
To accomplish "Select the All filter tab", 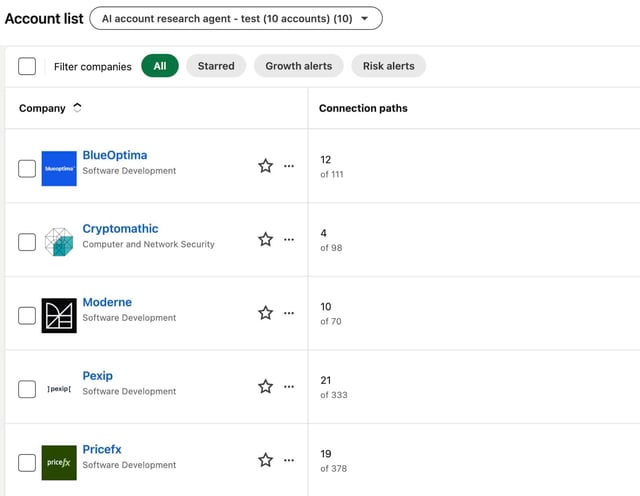I will click(160, 66).
